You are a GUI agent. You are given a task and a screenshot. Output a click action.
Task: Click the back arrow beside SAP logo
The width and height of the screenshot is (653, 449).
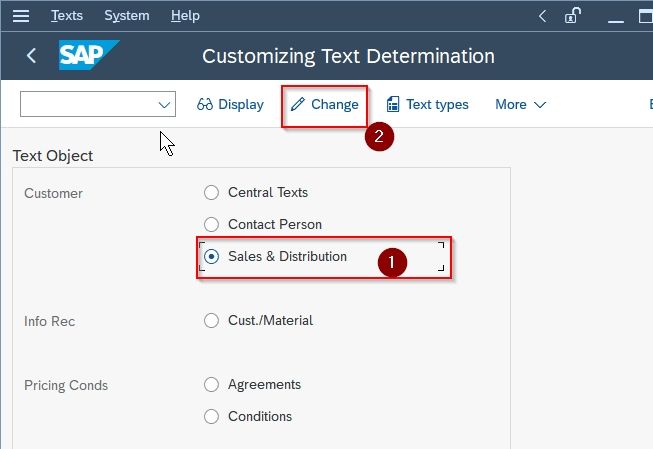(31, 55)
